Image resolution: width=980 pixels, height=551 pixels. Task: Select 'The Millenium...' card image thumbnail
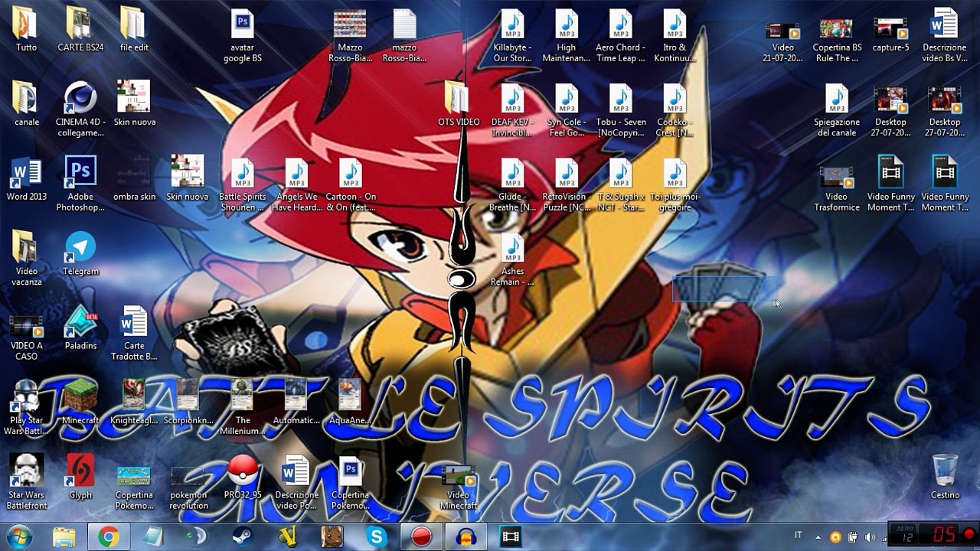coord(242,395)
